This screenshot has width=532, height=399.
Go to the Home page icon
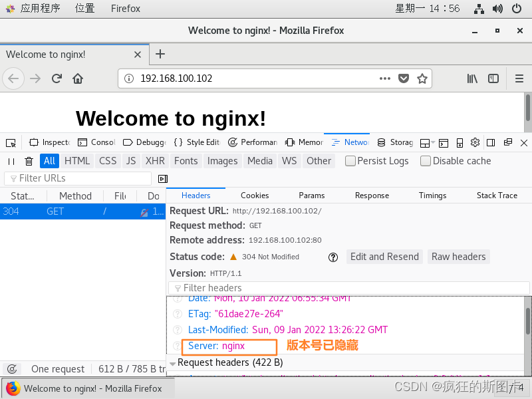pyautogui.click(x=78, y=78)
